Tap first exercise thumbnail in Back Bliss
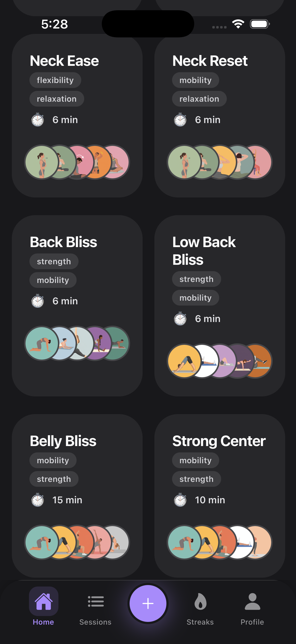This screenshot has width=296, height=644. (41, 343)
